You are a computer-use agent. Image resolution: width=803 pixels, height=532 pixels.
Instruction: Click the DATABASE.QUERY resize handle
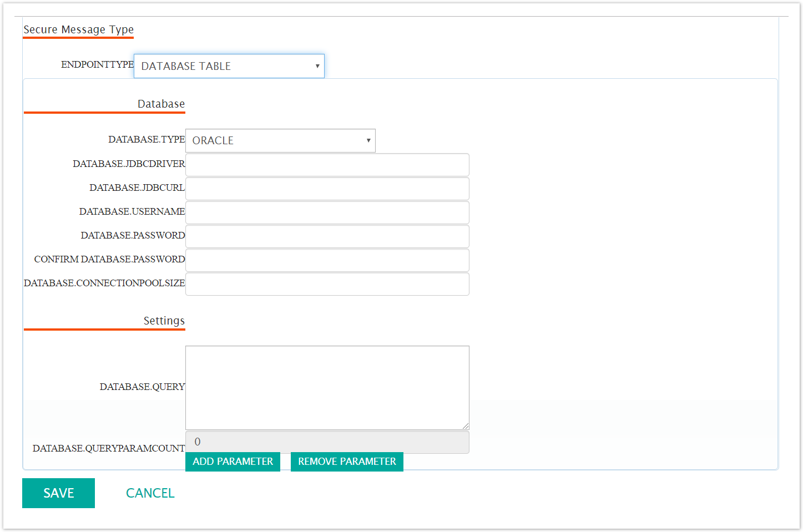pos(466,426)
